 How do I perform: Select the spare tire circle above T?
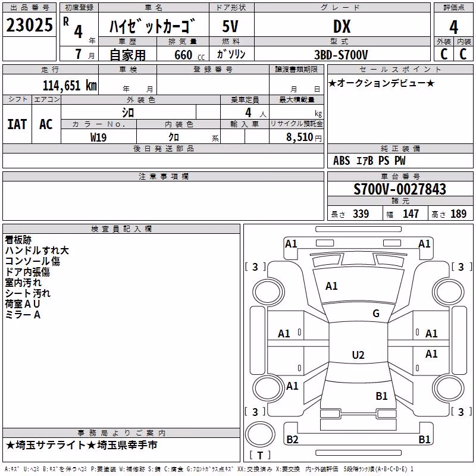260,435
